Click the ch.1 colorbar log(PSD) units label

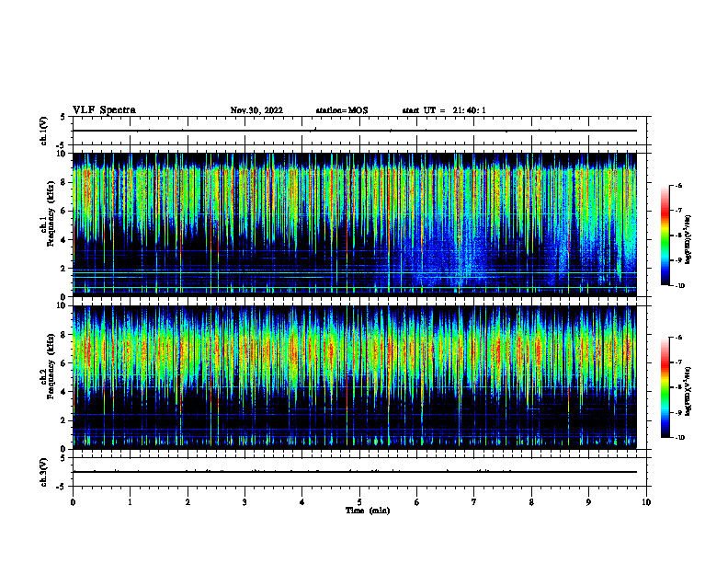688,240
